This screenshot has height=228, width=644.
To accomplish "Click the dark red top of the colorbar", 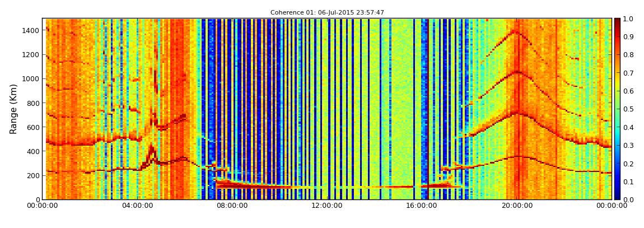I will tap(617, 22).
